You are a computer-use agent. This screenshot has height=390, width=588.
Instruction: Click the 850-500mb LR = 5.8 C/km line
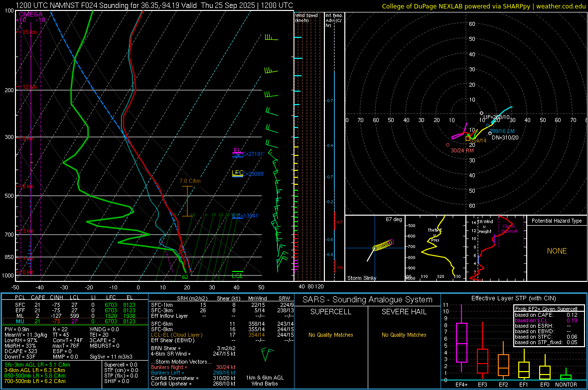click(35, 376)
